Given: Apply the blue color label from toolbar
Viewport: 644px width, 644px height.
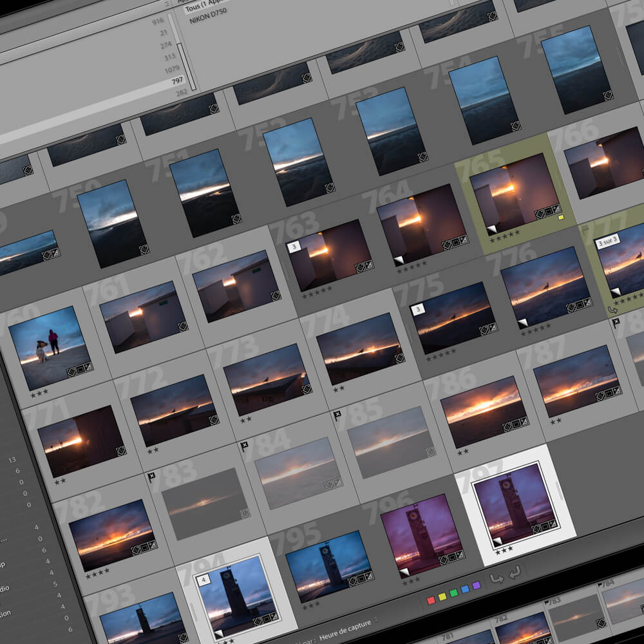Looking at the screenshot, I should pyautogui.click(x=465, y=589).
